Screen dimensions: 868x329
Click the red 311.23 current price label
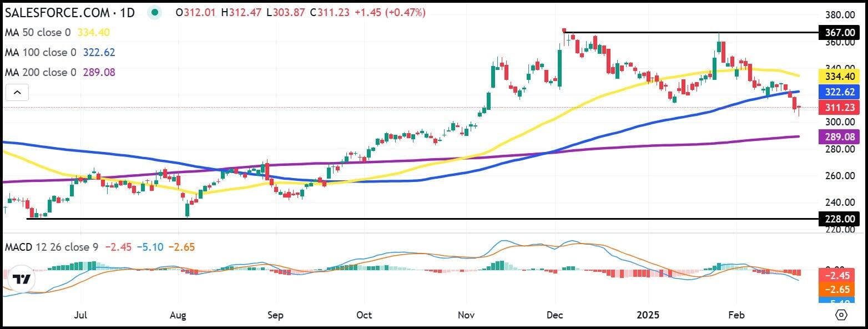(839, 108)
